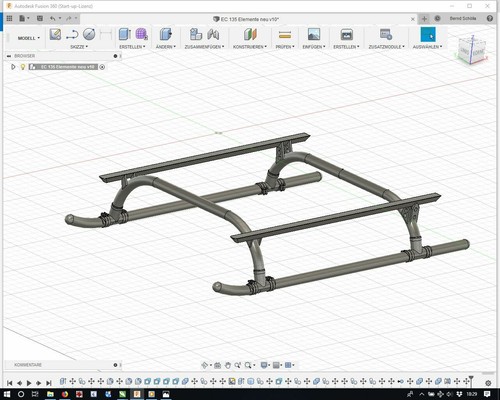Screen dimensions: 500x400
Task: Click the Redo arrow
Action: click(69, 19)
